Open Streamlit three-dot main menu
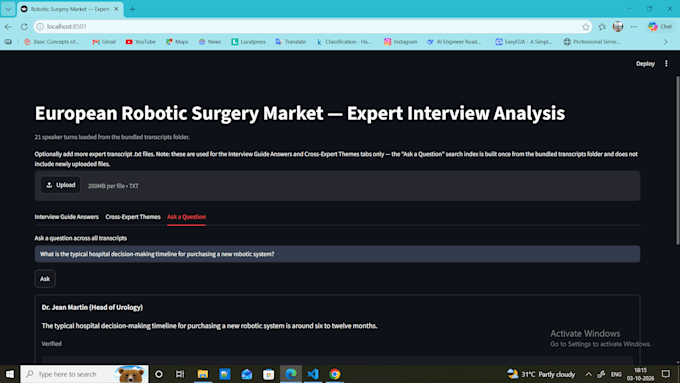680x383 pixels. pyautogui.click(x=666, y=64)
